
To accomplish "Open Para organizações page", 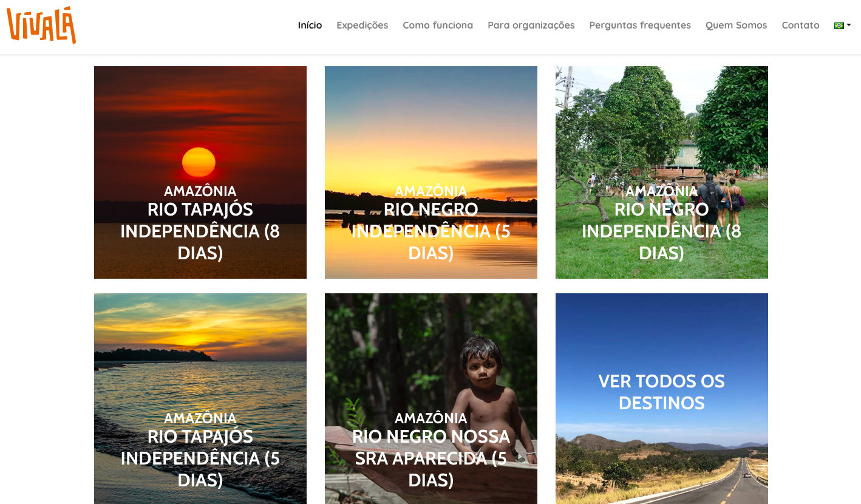I will (x=531, y=25).
